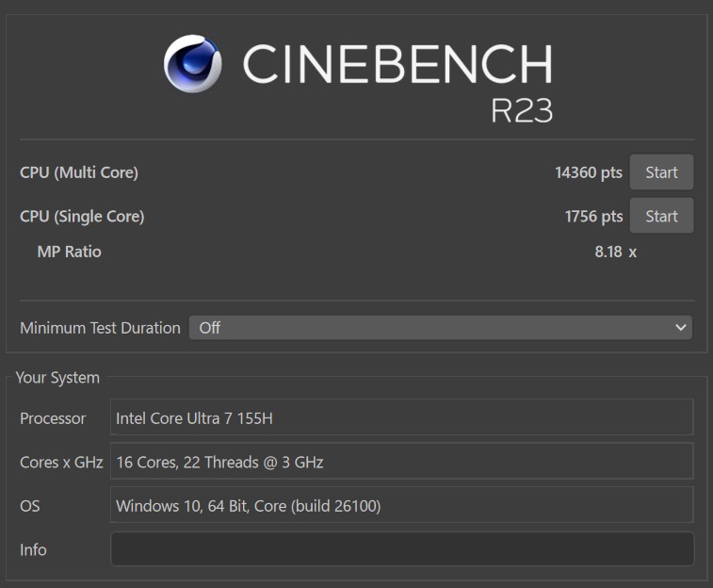The image size is (713, 588).
Task: Click the dropdown chevron arrow beside Off
Action: tap(680, 327)
